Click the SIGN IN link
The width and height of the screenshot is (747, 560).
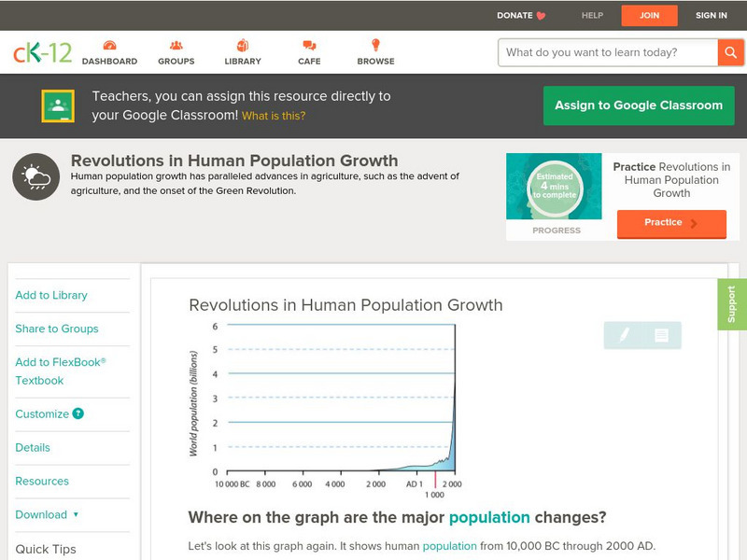(x=712, y=15)
